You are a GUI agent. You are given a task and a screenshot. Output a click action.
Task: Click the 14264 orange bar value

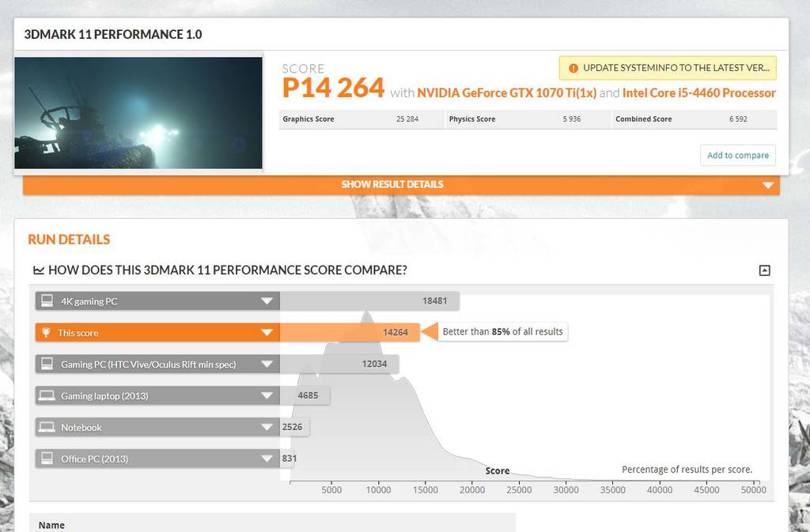pyautogui.click(x=396, y=332)
